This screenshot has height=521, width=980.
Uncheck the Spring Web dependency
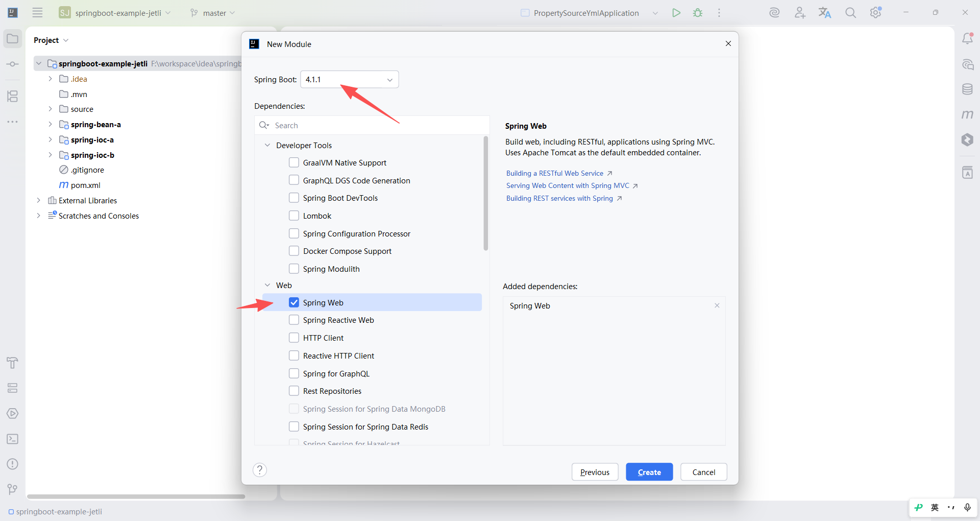tap(294, 302)
